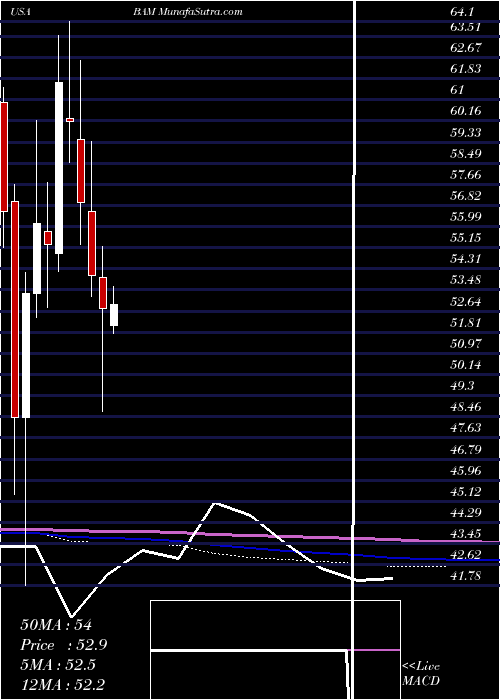Click the 49.3 price axis label

click(x=462, y=386)
